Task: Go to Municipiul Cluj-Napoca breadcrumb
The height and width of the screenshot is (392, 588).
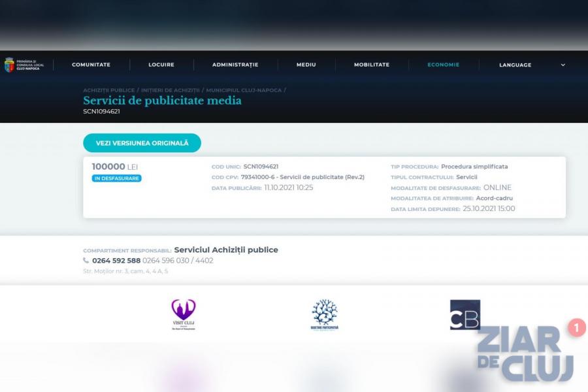Action: (244, 90)
